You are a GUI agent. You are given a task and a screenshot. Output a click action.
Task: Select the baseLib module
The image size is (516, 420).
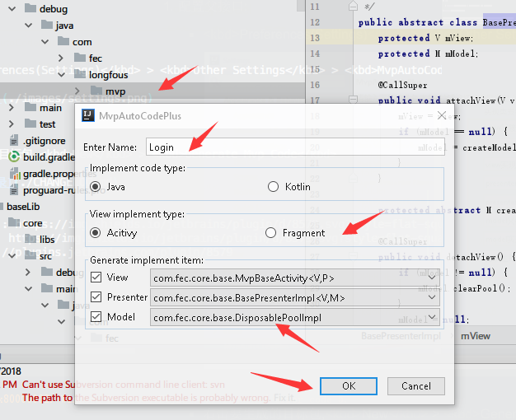pyautogui.click(x=23, y=207)
